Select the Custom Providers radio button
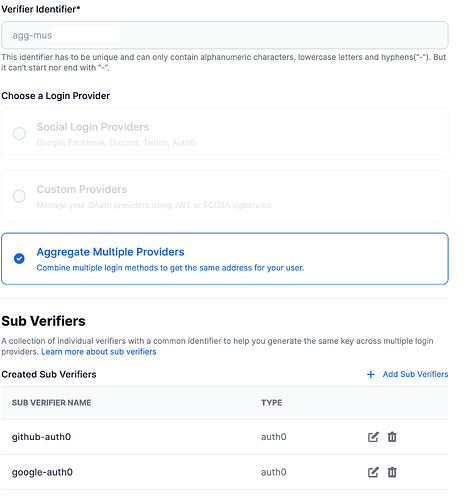Image resolution: width=472 pixels, height=500 pixels. pyautogui.click(x=19, y=196)
